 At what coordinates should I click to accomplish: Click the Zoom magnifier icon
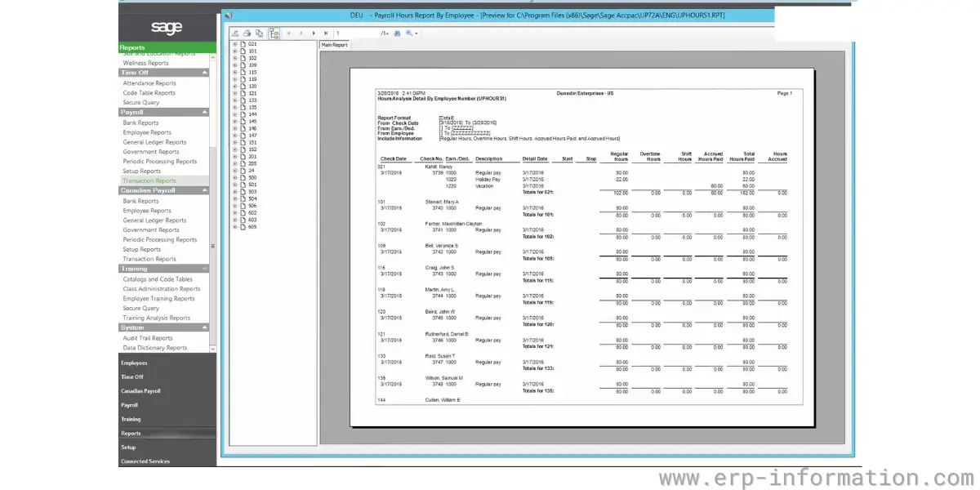[x=408, y=33]
